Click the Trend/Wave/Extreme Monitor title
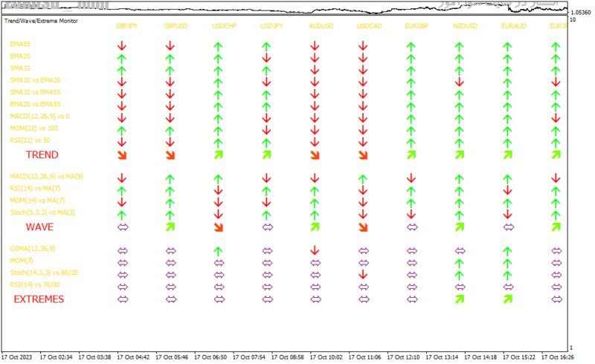Image resolution: width=595 pixels, height=364 pixels. click(x=41, y=21)
